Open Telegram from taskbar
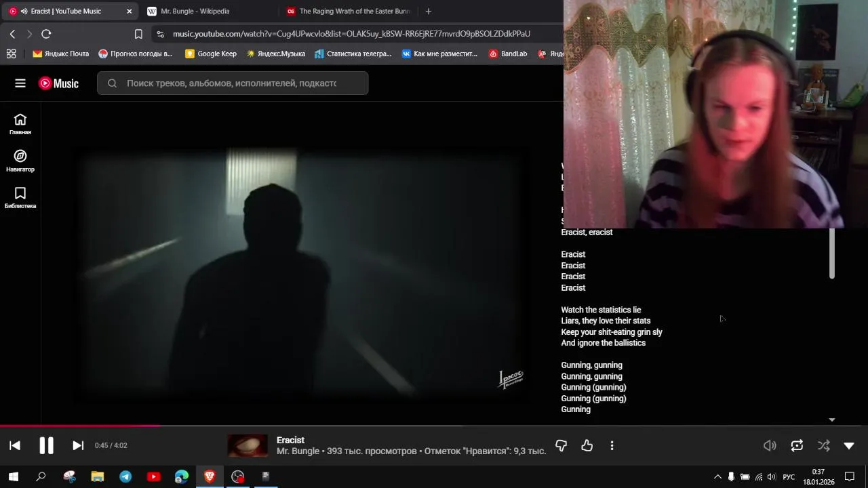868x488 pixels. (125, 476)
